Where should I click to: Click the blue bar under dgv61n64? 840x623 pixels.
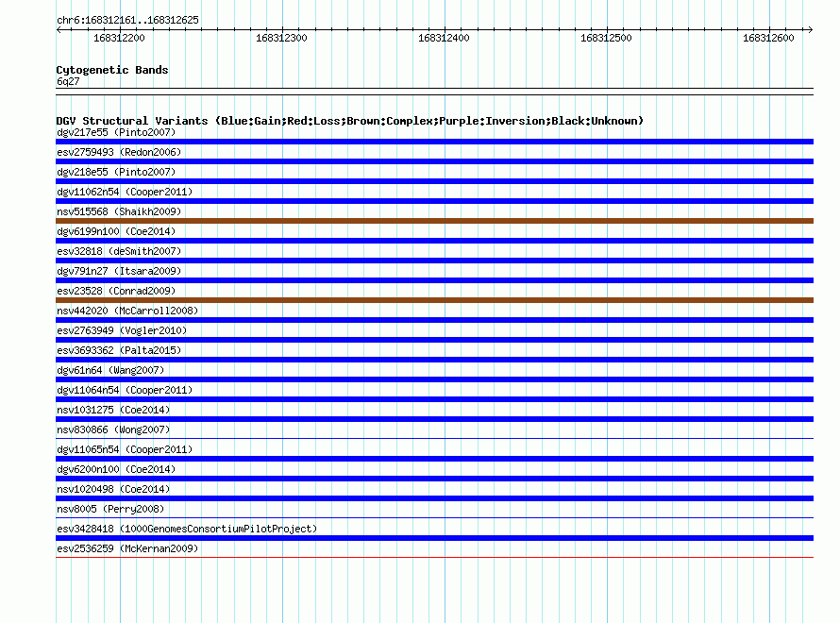pyautogui.click(x=434, y=379)
